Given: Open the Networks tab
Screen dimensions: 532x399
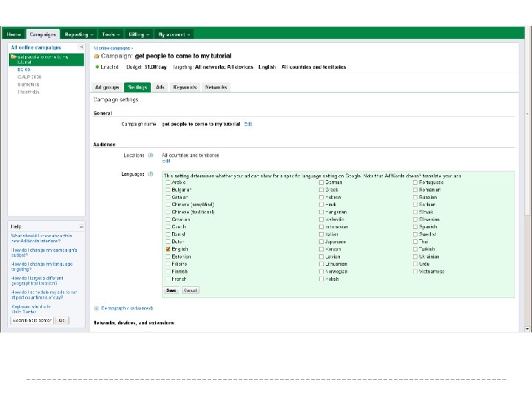Looking at the screenshot, I should tap(216, 87).
